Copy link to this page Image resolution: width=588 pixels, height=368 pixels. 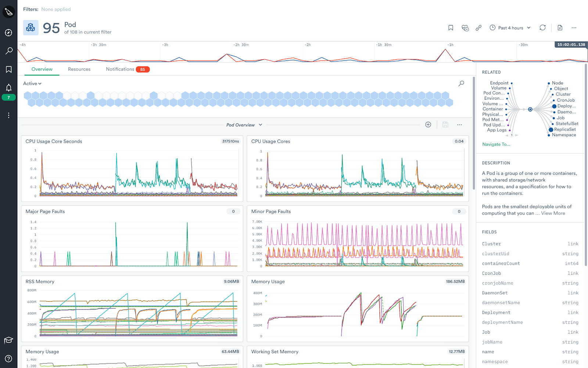(x=478, y=28)
